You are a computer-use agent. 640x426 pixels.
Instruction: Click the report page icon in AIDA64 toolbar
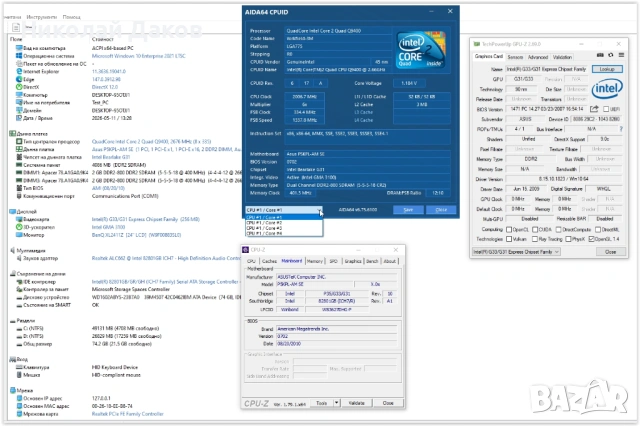(x=16, y=27)
